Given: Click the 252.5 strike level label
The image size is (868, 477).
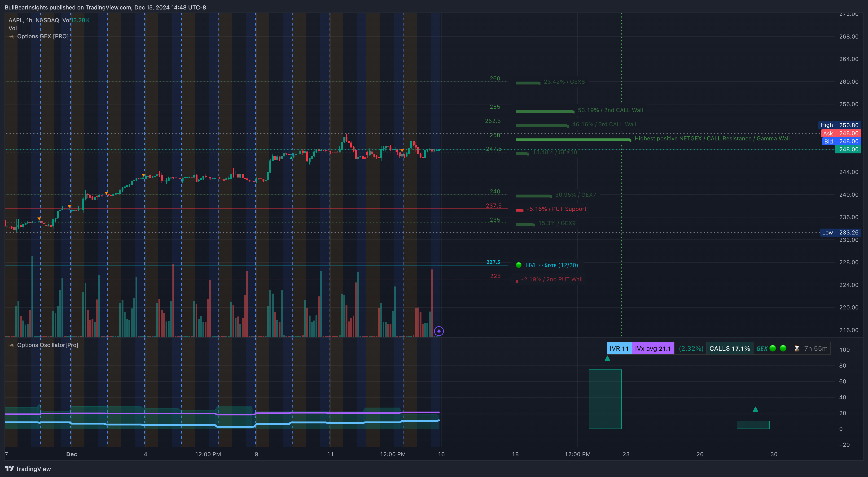Looking at the screenshot, I should pos(493,121).
